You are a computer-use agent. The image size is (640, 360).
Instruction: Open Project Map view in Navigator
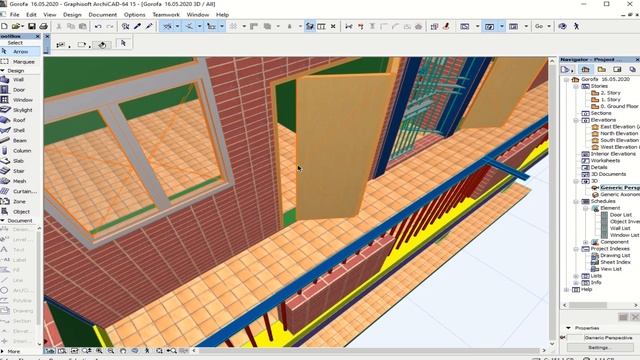point(585,69)
